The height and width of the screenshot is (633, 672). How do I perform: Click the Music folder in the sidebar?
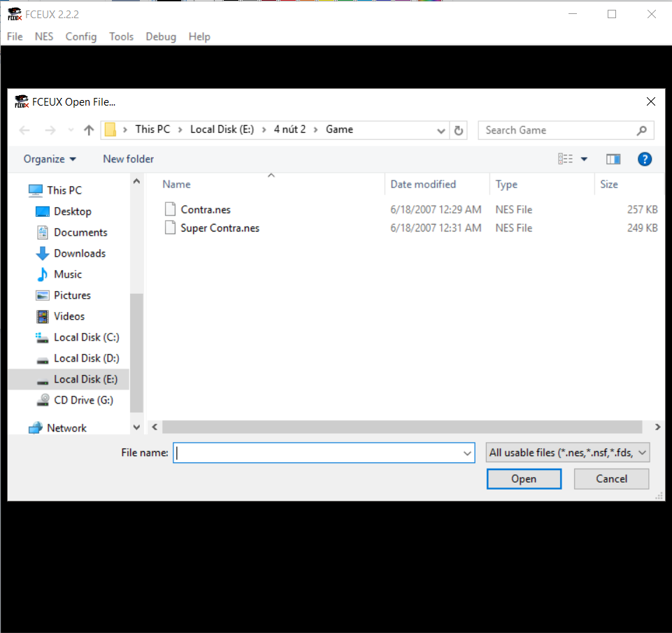pos(68,274)
